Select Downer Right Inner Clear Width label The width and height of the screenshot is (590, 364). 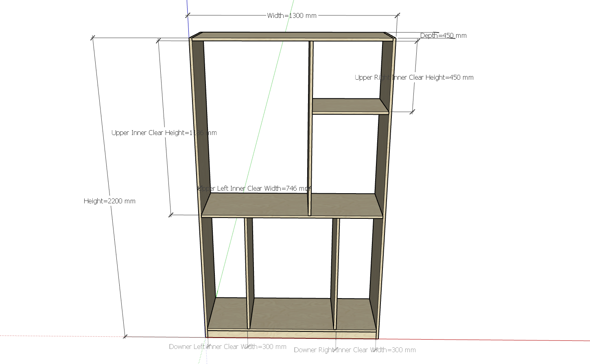354,350
